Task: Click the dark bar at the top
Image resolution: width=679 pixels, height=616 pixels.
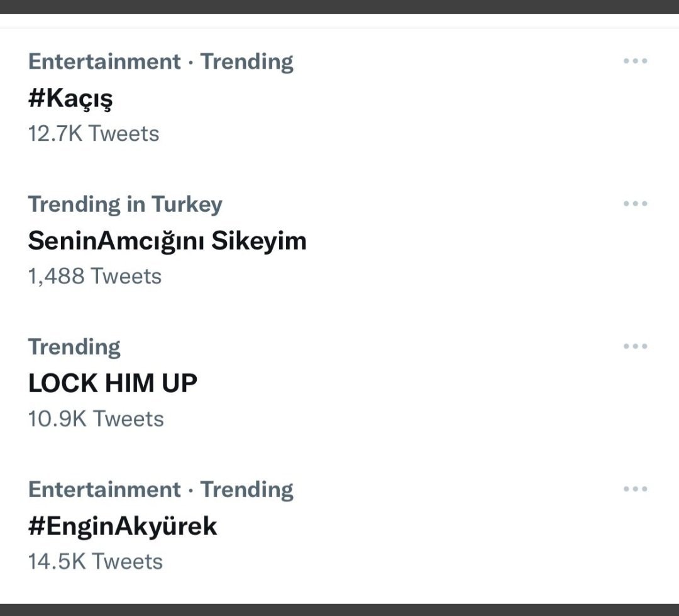Action: coord(339,6)
